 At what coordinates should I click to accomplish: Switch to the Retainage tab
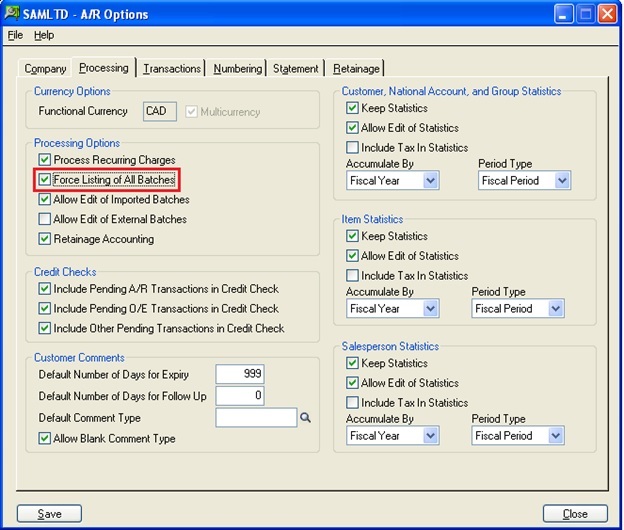pyautogui.click(x=356, y=69)
